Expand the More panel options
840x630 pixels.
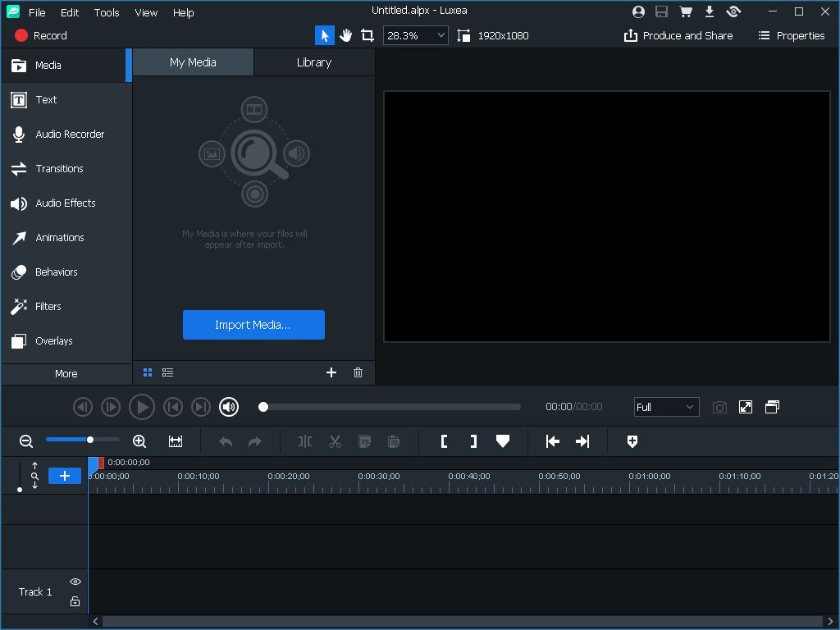[x=66, y=373]
